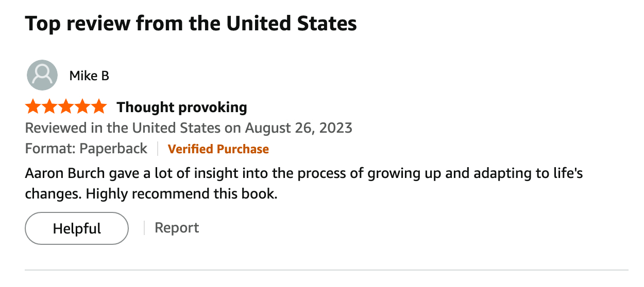Screen dimensions: 644x287
Task: Click the "August 26, 2023" review date
Action: (298, 128)
